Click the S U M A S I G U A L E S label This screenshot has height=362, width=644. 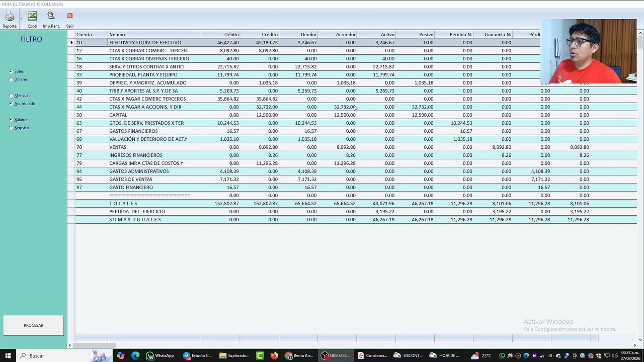(x=135, y=220)
